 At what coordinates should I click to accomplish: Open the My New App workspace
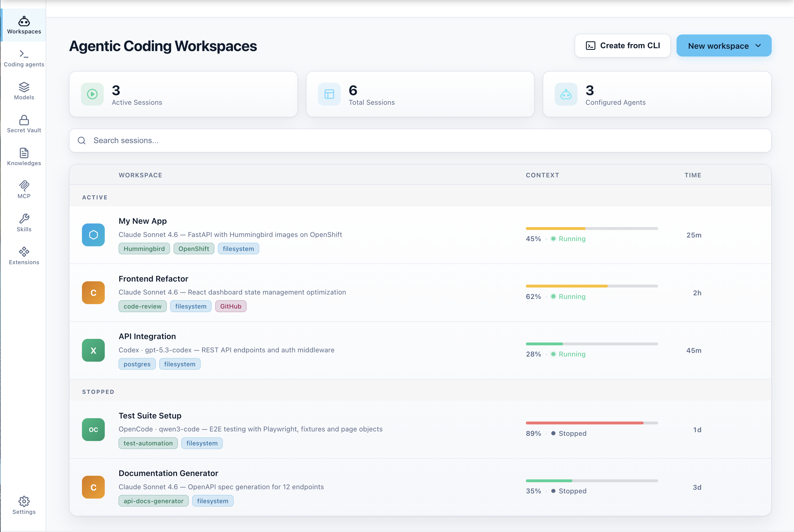pyautogui.click(x=420, y=235)
